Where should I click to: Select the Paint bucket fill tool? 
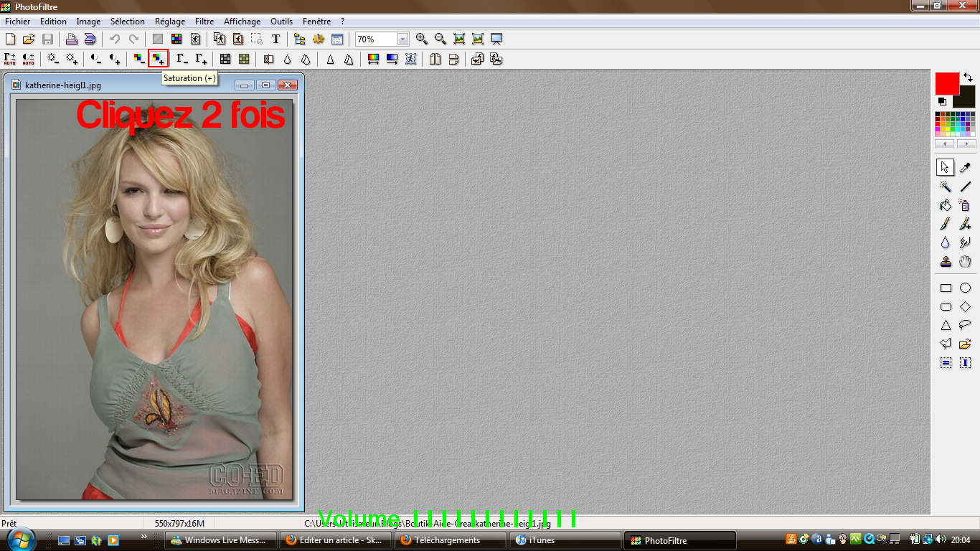pyautogui.click(x=946, y=205)
